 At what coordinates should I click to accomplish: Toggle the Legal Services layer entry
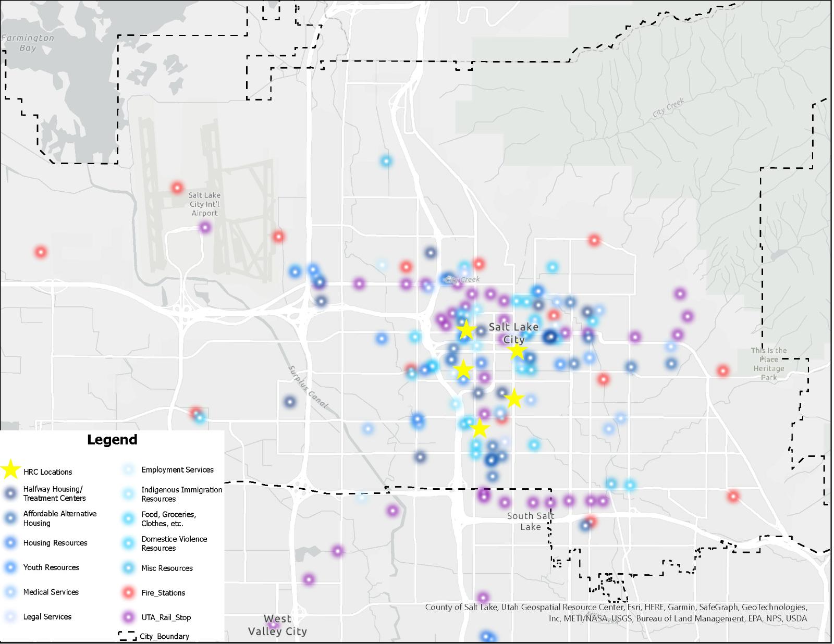pos(10,616)
